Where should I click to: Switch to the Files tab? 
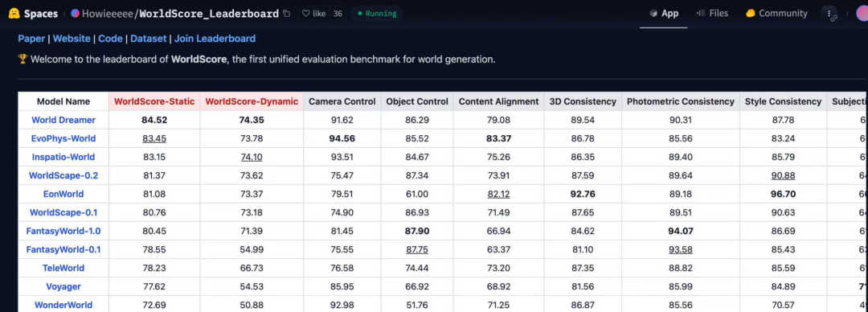tap(712, 14)
